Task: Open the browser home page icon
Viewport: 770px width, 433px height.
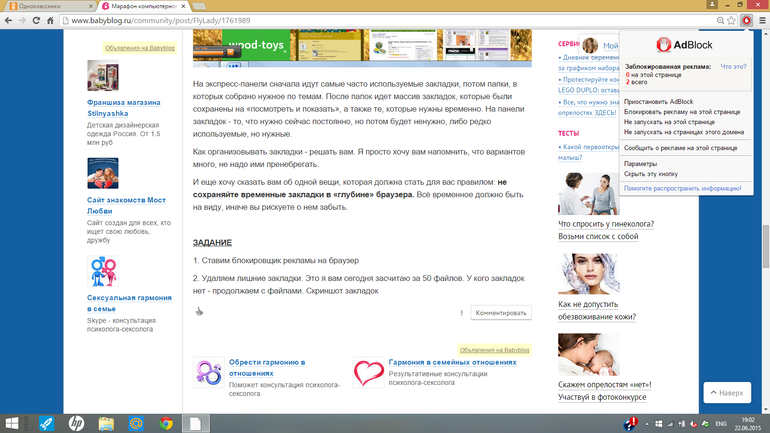Action: 50,20
